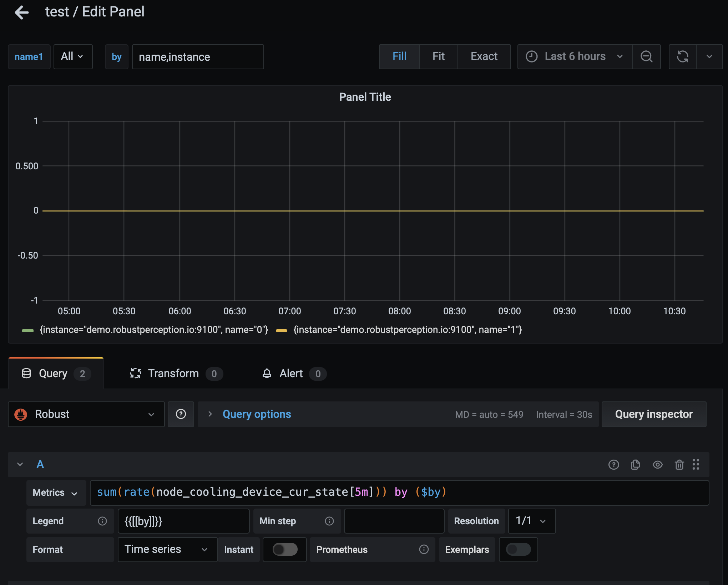The image size is (728, 585).
Task: Select the Fit tooltip mode button
Action: coord(438,56)
